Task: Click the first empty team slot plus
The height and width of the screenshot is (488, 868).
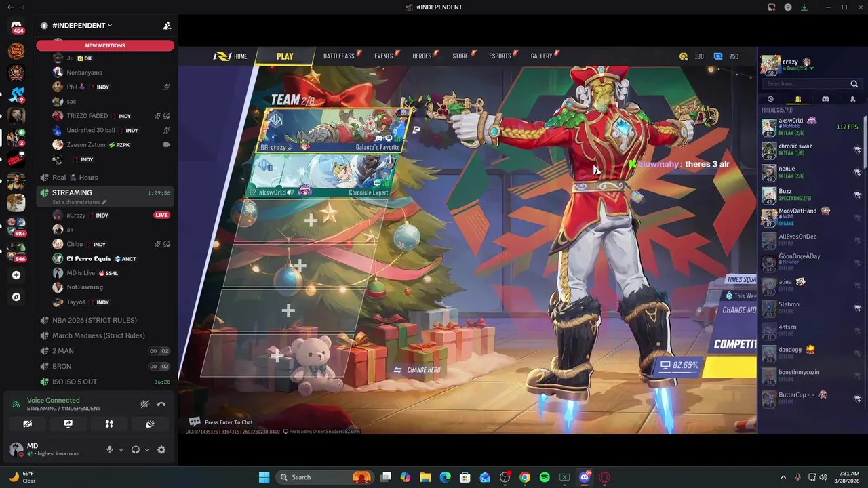Action: coord(310,221)
